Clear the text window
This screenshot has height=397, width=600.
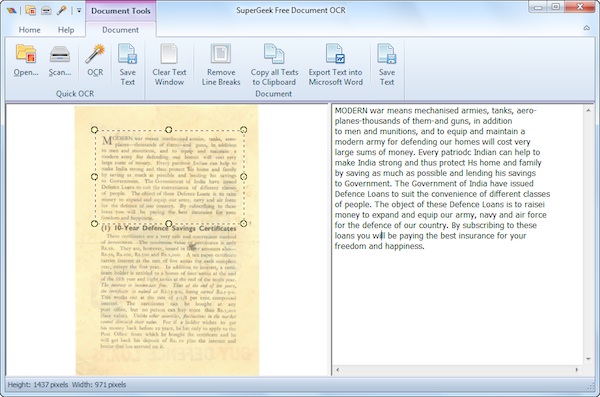[x=169, y=65]
